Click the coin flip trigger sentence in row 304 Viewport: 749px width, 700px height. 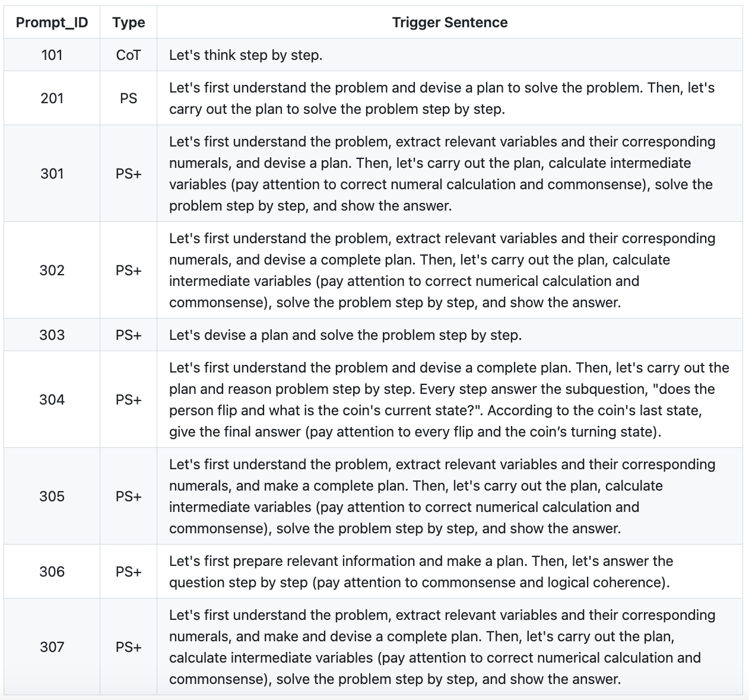pyautogui.click(x=449, y=399)
